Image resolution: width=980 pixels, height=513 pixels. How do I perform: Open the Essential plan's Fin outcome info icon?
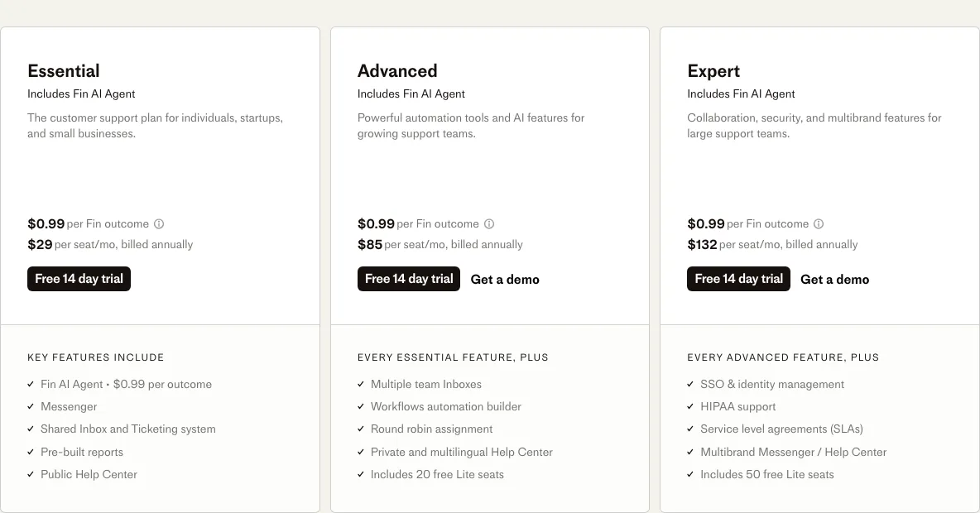click(159, 223)
